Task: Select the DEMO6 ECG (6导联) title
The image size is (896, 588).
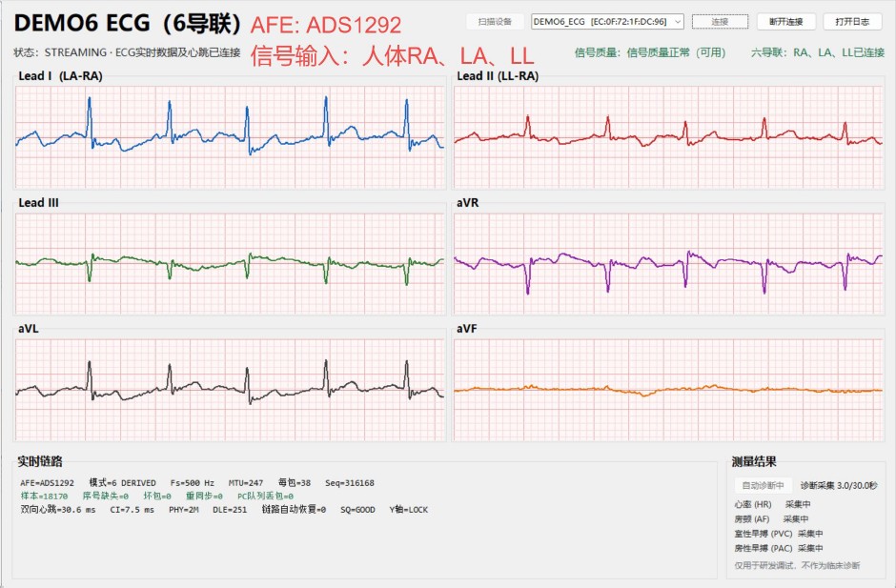Action: click(128, 24)
